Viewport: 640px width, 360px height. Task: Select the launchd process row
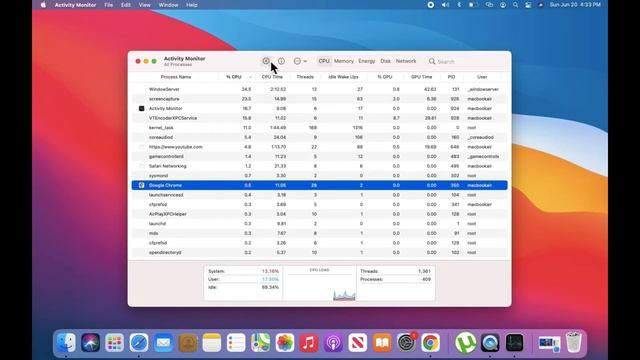point(320,224)
